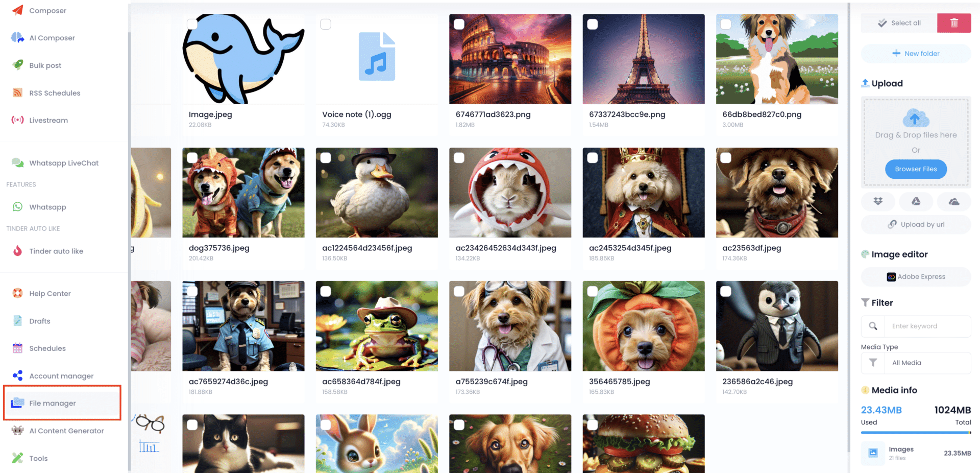This screenshot has width=980, height=473.
Task: Upload from Dropbox icon
Action: coord(878,201)
